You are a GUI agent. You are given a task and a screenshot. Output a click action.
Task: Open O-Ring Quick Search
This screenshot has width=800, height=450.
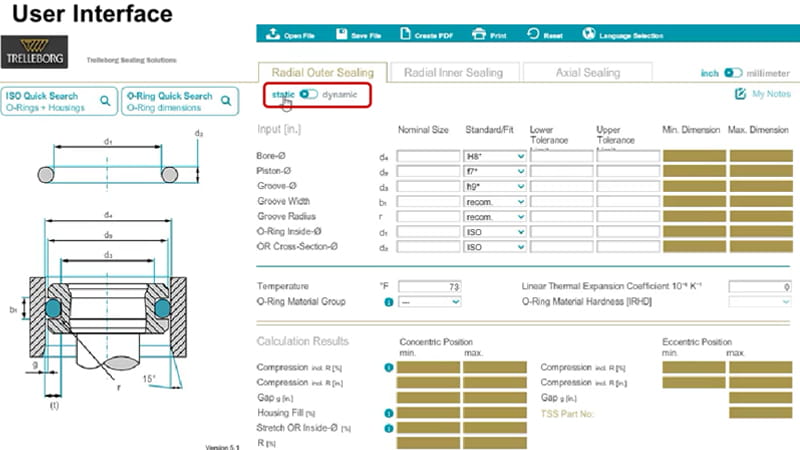180,102
